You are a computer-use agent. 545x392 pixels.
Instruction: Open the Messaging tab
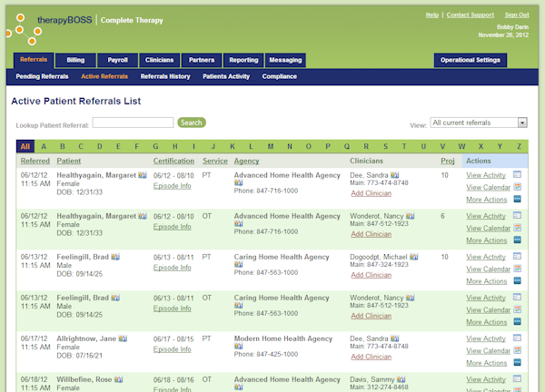[285, 60]
